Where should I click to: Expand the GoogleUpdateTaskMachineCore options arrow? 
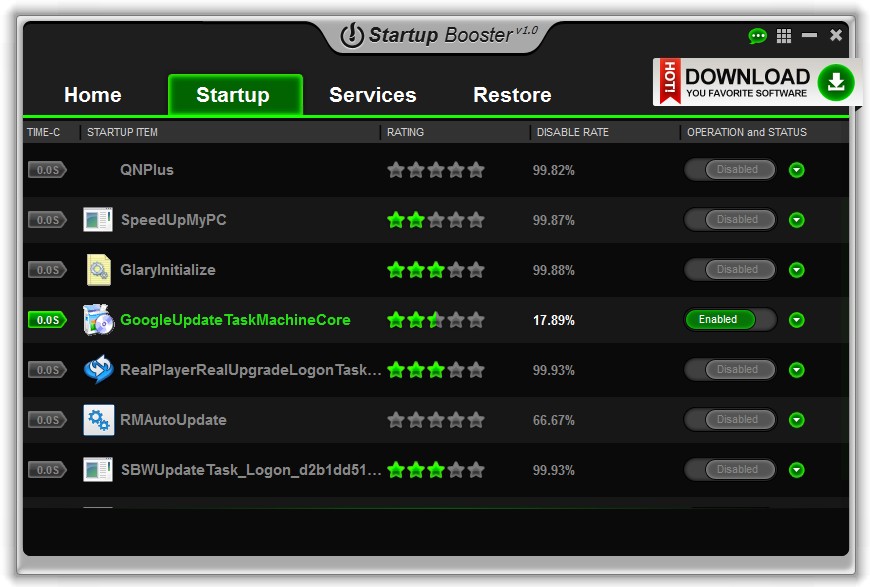[x=797, y=320]
